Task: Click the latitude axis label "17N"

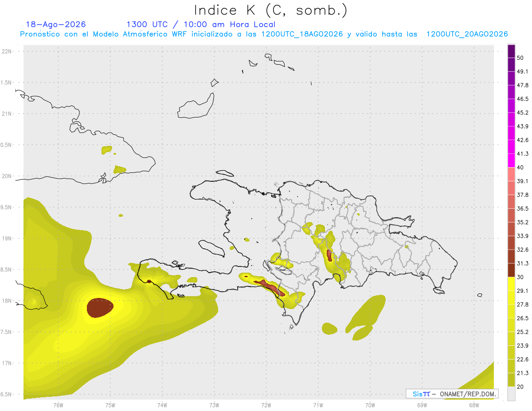Action: point(7,363)
